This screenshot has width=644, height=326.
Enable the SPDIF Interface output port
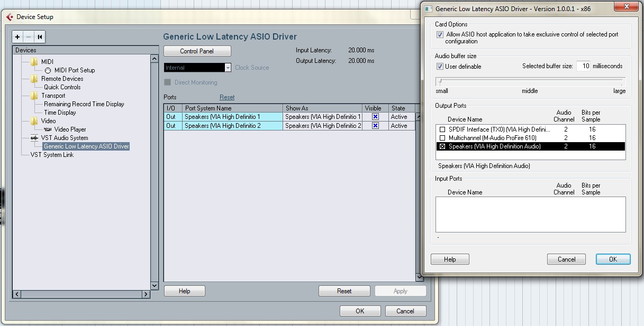coord(442,129)
